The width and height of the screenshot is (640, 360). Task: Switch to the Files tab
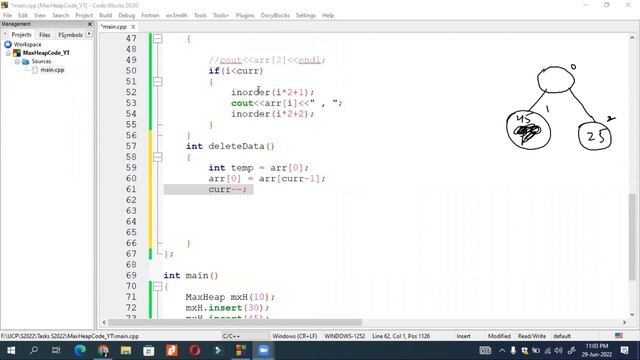[x=45, y=35]
